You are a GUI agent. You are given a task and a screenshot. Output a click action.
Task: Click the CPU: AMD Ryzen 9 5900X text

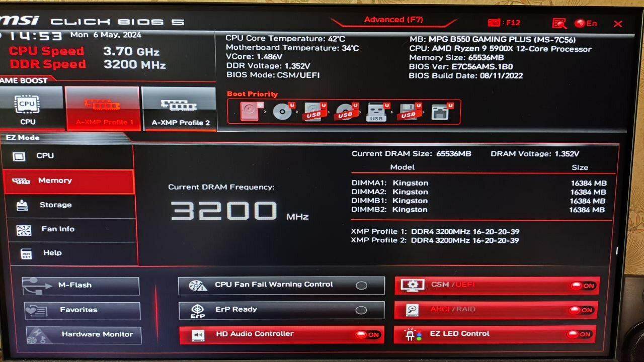pos(501,49)
